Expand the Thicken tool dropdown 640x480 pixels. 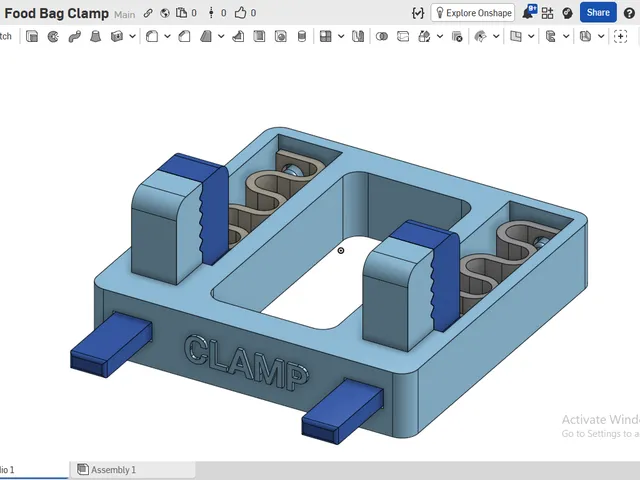132,37
